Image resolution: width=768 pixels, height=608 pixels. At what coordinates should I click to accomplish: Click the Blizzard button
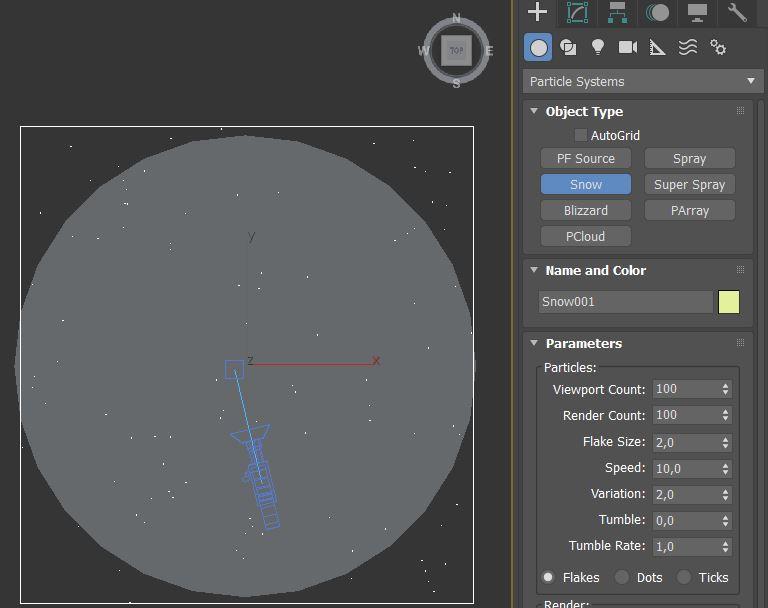[x=586, y=211]
